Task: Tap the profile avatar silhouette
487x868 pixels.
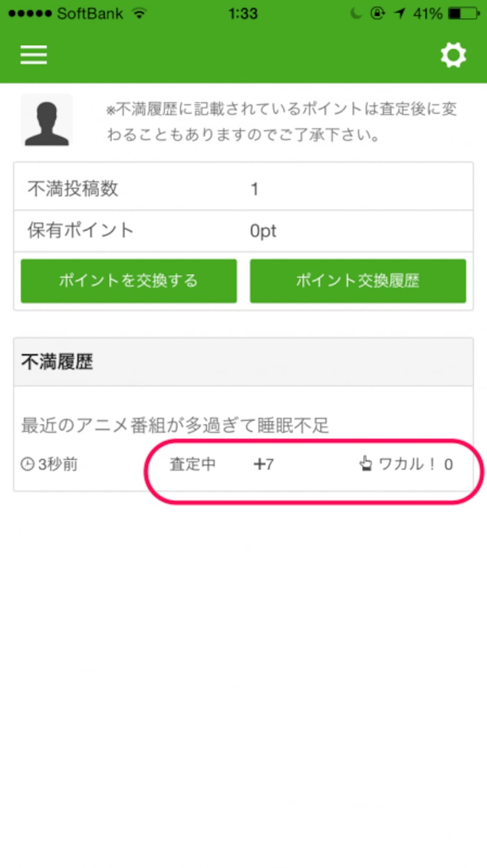Action: point(46,120)
